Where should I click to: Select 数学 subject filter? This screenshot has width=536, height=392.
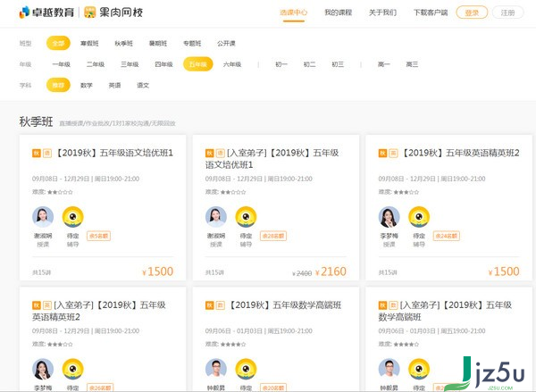point(86,85)
